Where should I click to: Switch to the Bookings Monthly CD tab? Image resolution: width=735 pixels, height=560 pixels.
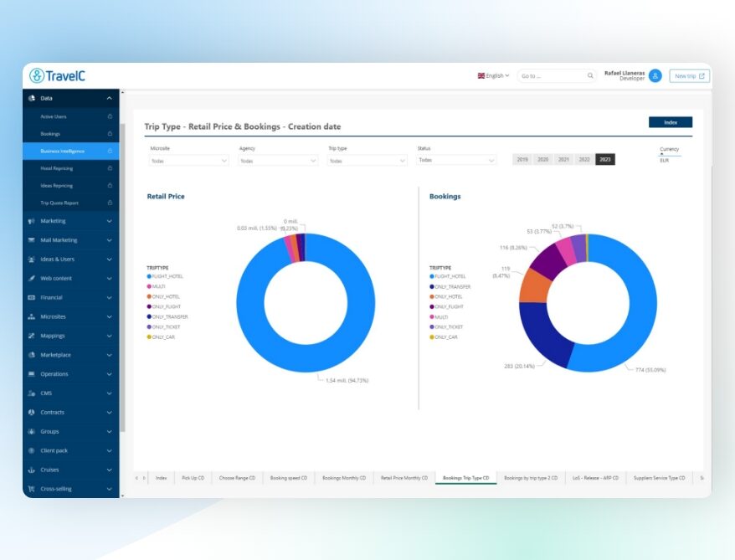pos(344,478)
